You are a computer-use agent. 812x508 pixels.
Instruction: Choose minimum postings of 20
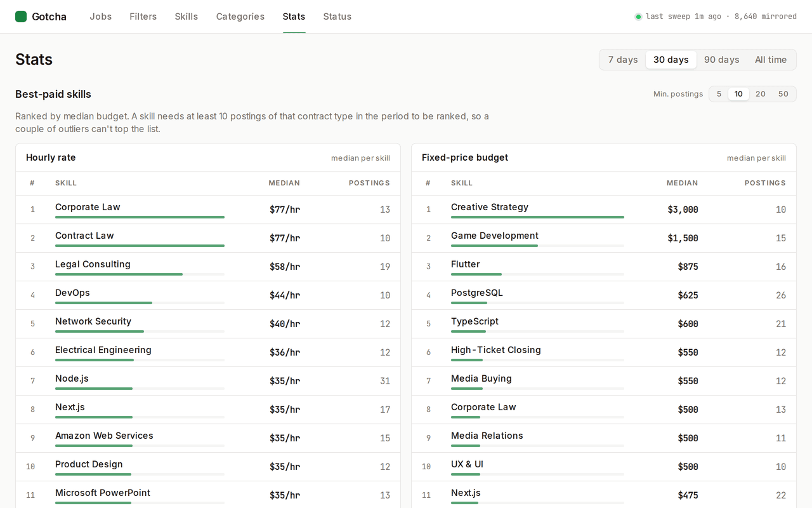coord(761,94)
